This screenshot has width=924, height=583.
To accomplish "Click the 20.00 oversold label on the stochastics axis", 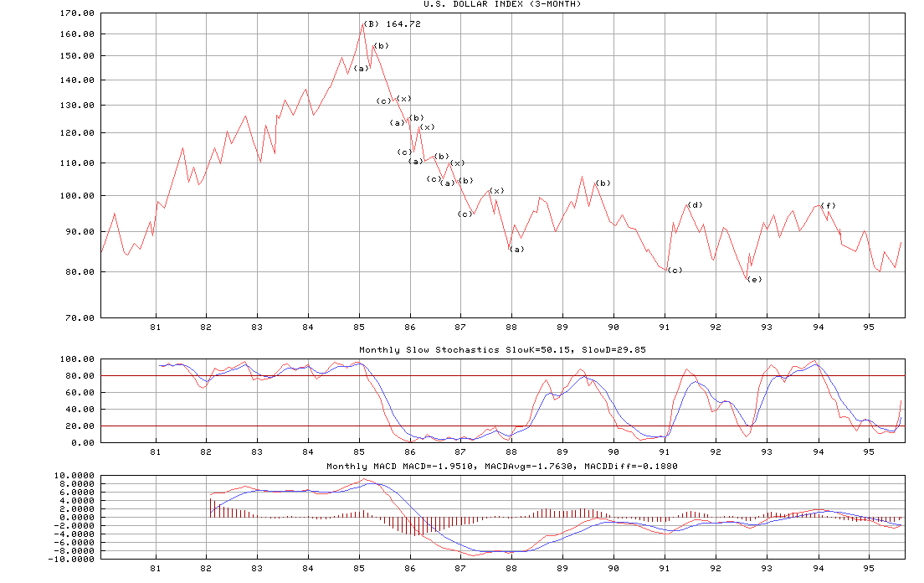I will click(80, 426).
